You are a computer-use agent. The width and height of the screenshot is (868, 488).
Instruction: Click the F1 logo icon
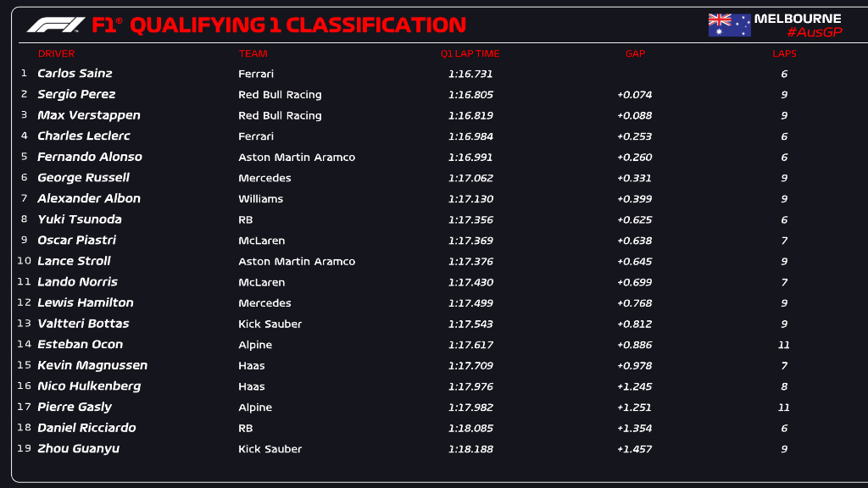pos(56,25)
